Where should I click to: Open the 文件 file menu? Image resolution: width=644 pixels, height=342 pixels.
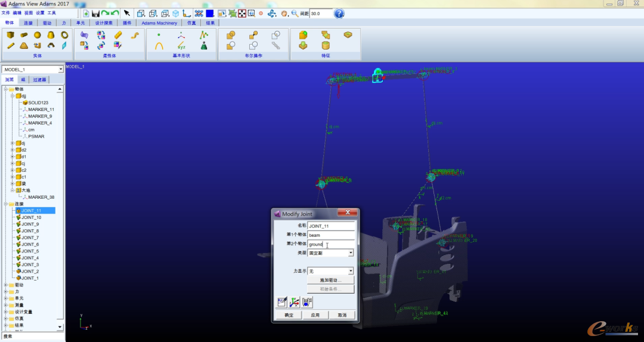pos(5,13)
